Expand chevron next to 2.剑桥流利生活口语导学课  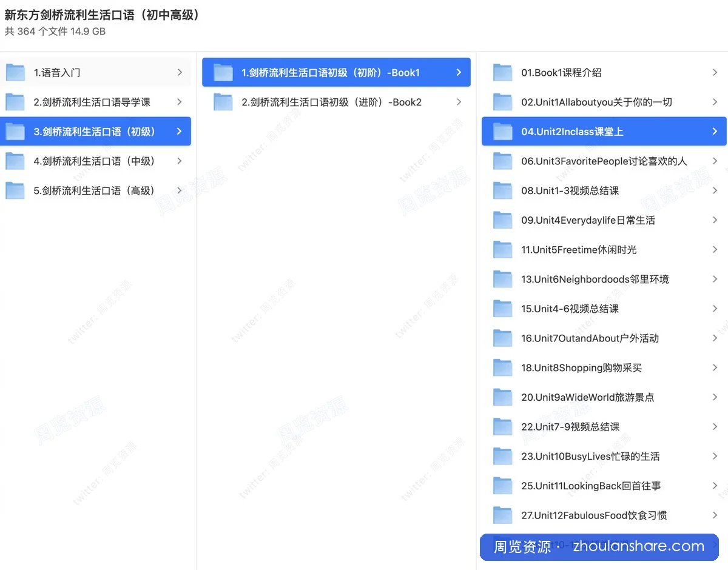[180, 102]
